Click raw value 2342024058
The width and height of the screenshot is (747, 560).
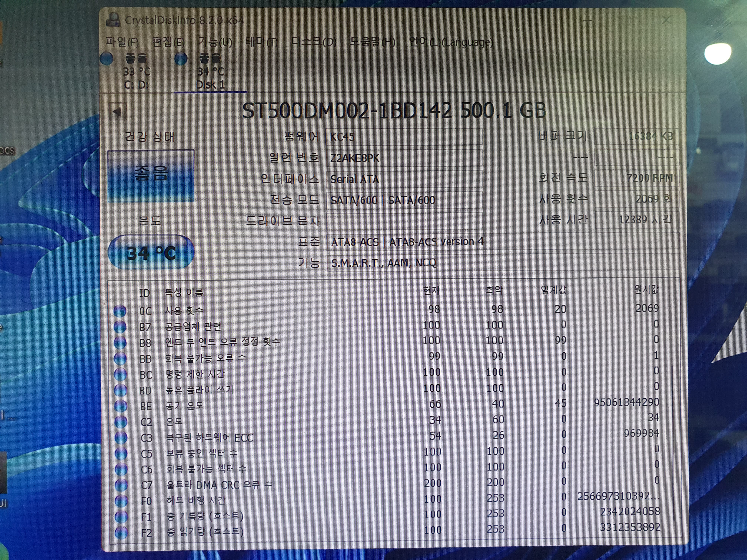coord(630,512)
